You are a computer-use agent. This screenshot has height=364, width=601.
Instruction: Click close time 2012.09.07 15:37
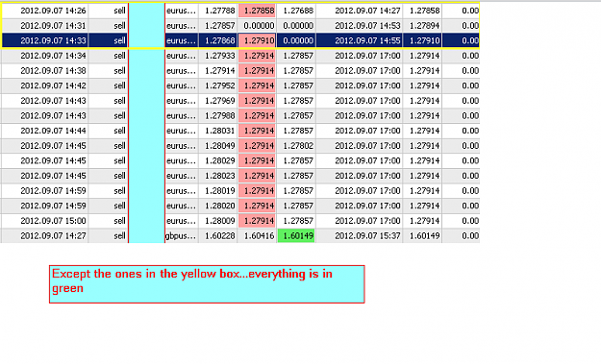click(x=367, y=235)
